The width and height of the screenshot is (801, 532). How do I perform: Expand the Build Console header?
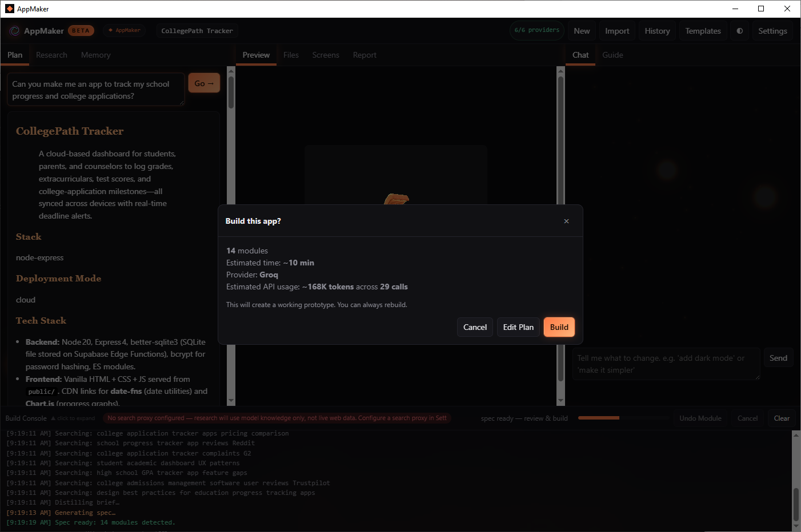50,418
